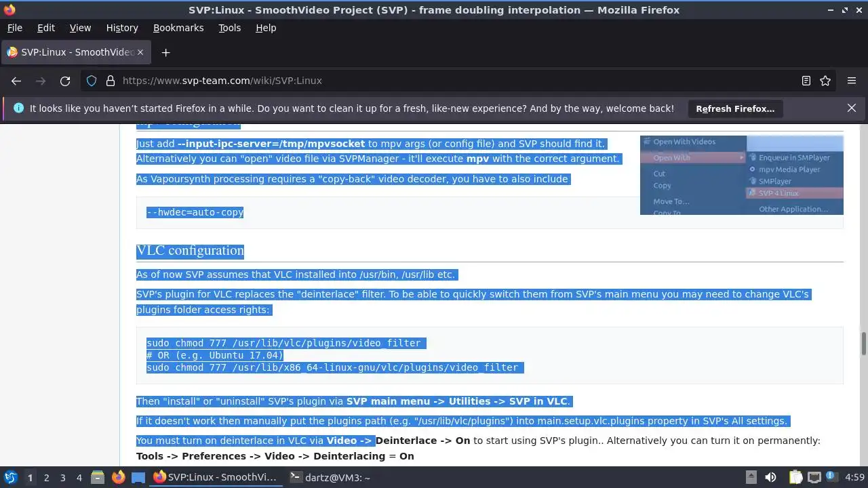Reload the current page
868x488 pixels.
(65, 81)
